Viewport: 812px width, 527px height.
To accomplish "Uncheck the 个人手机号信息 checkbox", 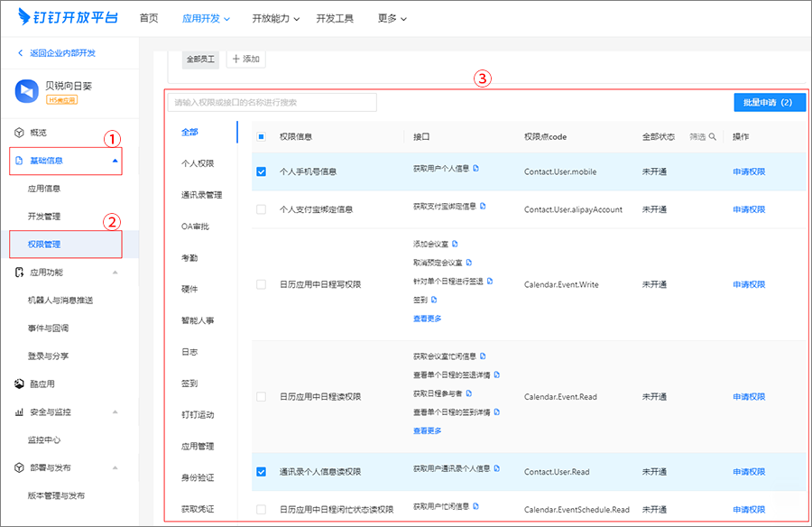I will click(262, 171).
